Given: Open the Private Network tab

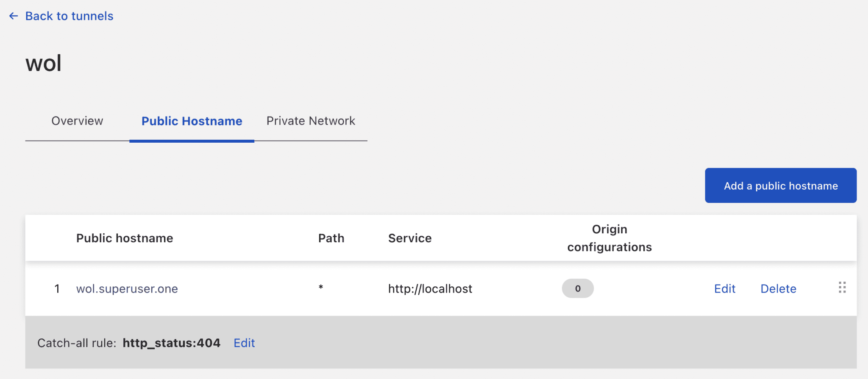Looking at the screenshot, I should 311,121.
